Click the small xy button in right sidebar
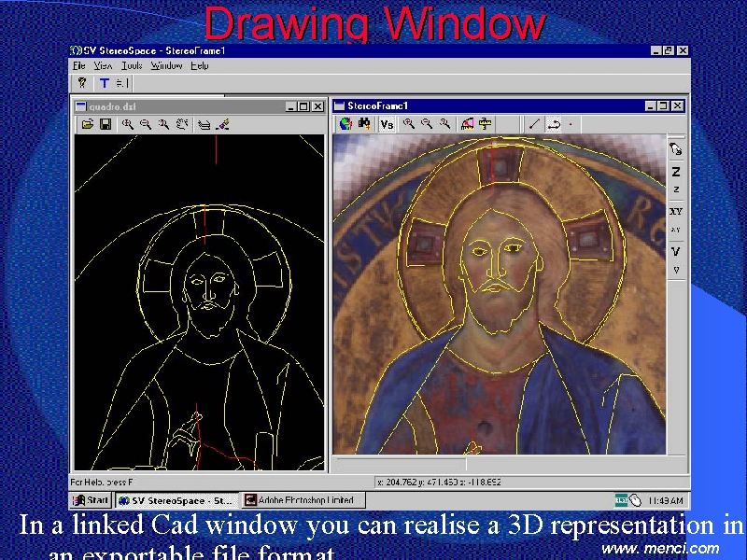Screen dimensions: 747x560 (x=675, y=230)
